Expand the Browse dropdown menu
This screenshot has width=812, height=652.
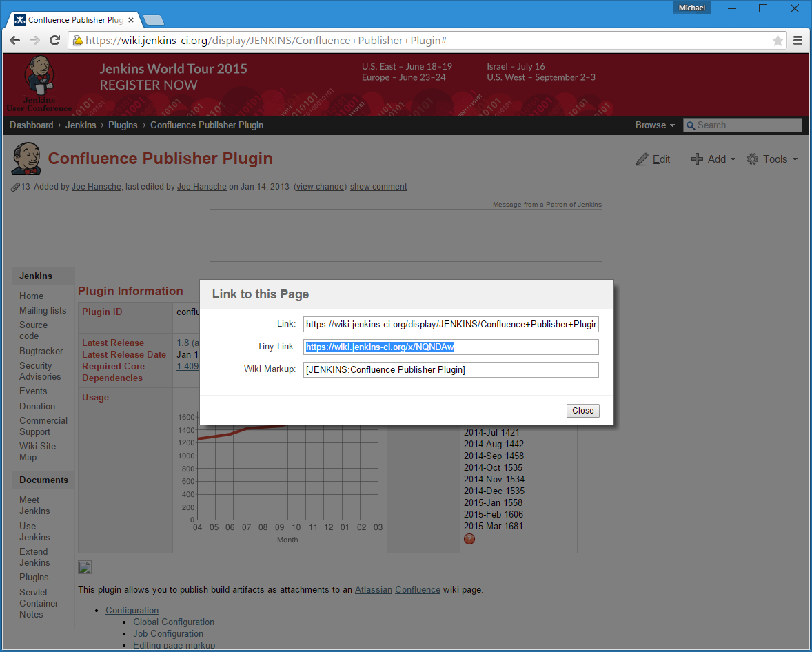click(x=655, y=125)
